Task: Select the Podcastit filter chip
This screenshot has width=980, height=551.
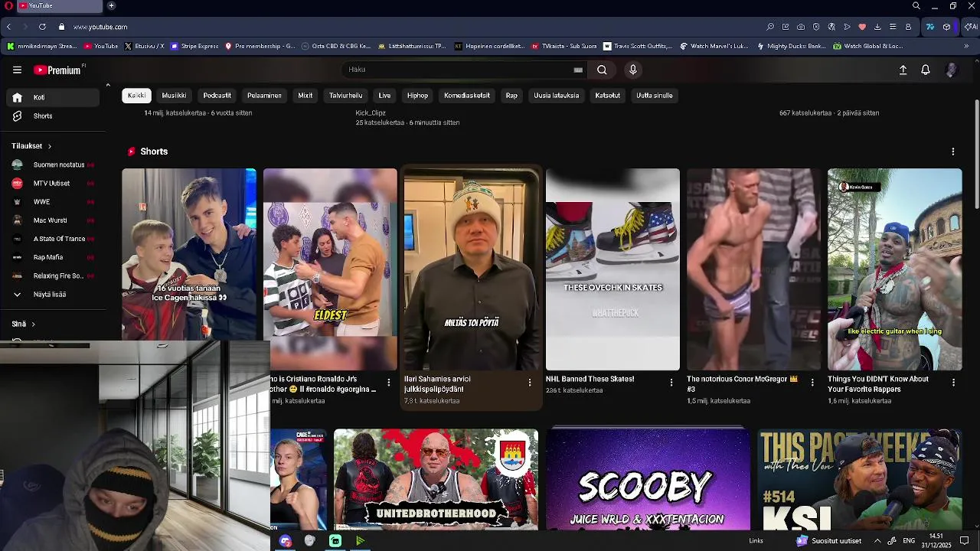Action: click(x=217, y=96)
